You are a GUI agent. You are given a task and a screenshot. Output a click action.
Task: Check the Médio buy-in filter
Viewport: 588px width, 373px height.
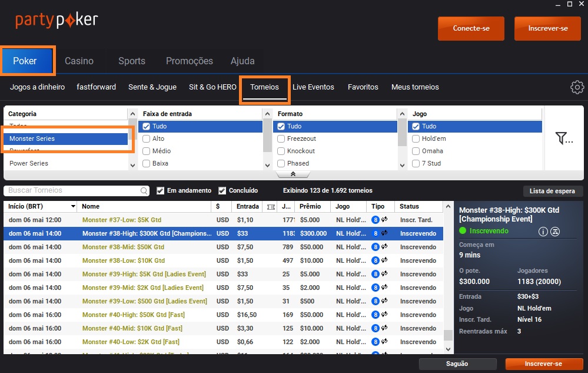(x=146, y=151)
